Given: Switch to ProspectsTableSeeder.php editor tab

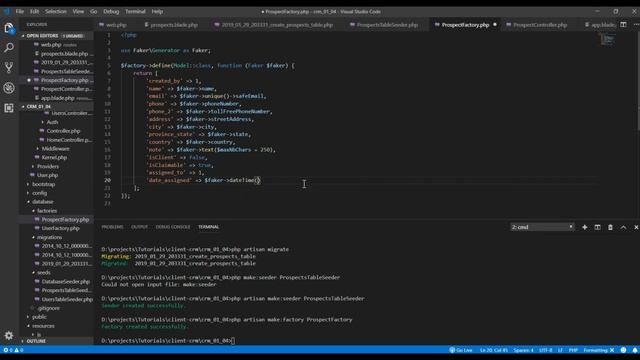Looking at the screenshot, I should (387, 25).
